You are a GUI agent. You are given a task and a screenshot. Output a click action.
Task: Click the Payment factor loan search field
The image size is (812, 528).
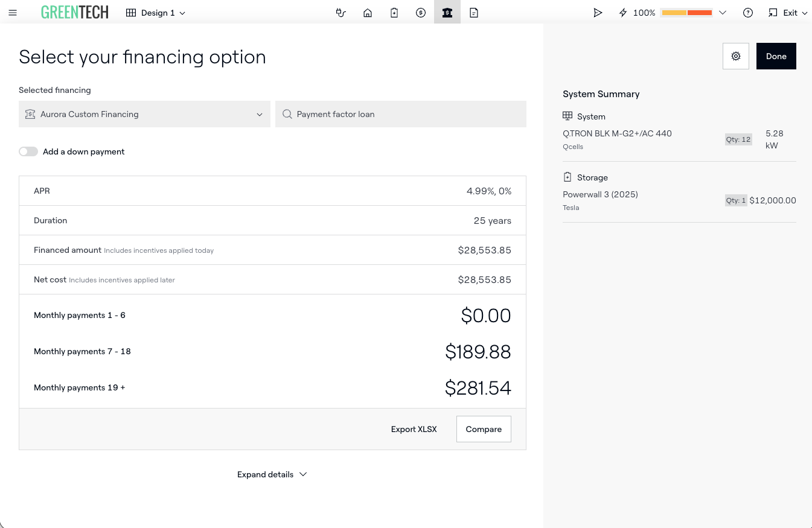coord(401,114)
